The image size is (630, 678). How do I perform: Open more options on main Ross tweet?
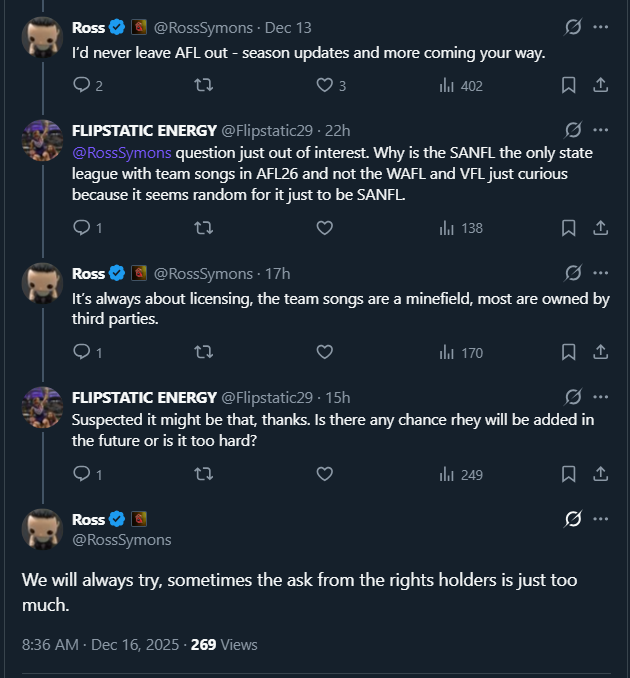pos(600,518)
